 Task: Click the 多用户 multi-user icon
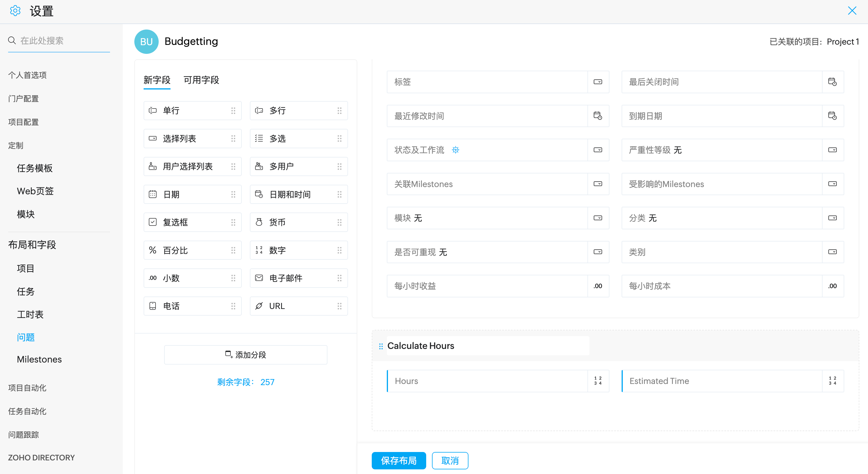pyautogui.click(x=259, y=166)
